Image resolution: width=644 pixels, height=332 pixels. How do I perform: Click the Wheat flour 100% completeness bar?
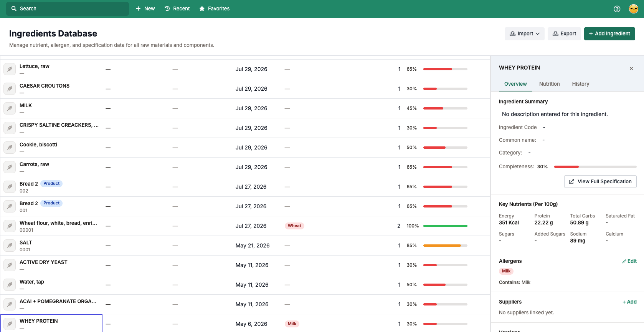click(445, 226)
